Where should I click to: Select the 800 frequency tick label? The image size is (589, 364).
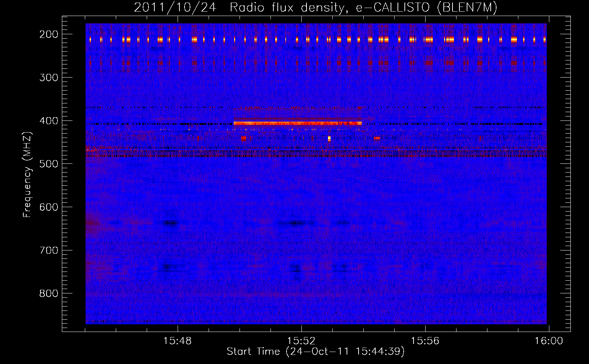pyautogui.click(x=49, y=293)
